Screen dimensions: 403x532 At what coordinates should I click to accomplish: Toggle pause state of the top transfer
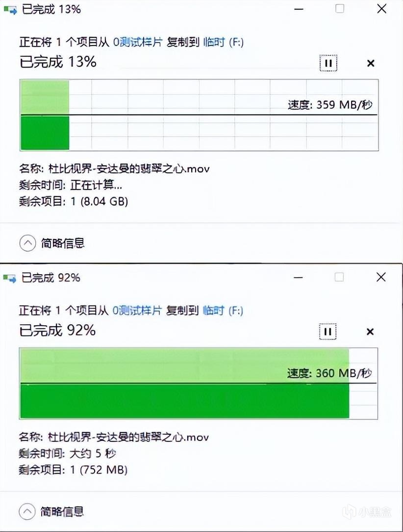[327, 63]
